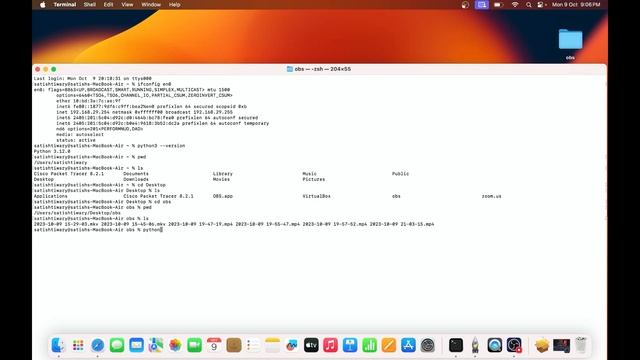The width and height of the screenshot is (640, 360).
Task: Click 'Pictures' in the ls output
Action: coord(313,179)
